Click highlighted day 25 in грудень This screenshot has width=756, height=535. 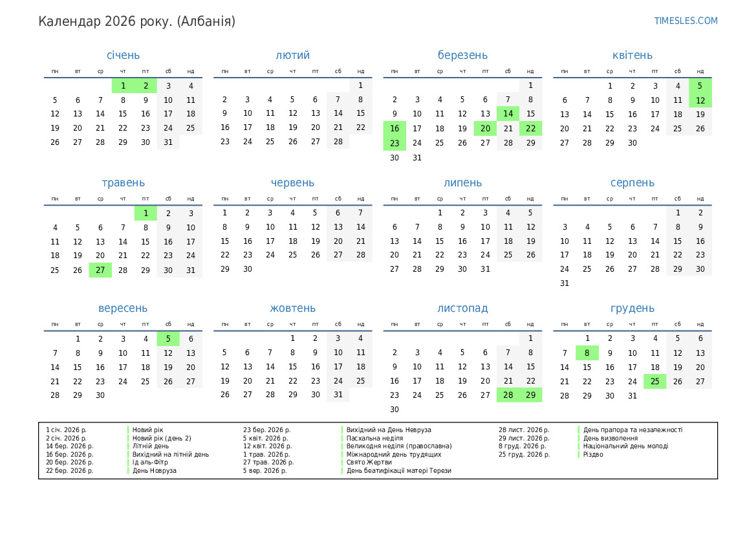[x=654, y=381]
